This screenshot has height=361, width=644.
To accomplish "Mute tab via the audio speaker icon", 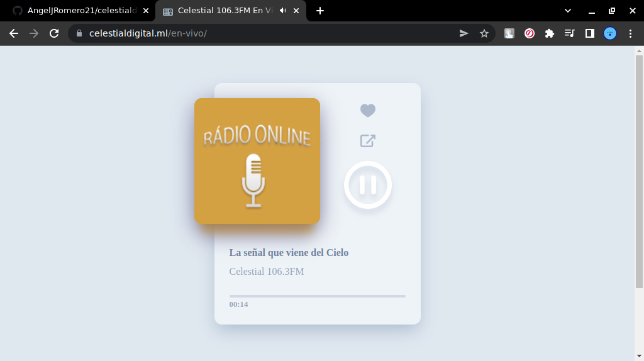I will (283, 11).
